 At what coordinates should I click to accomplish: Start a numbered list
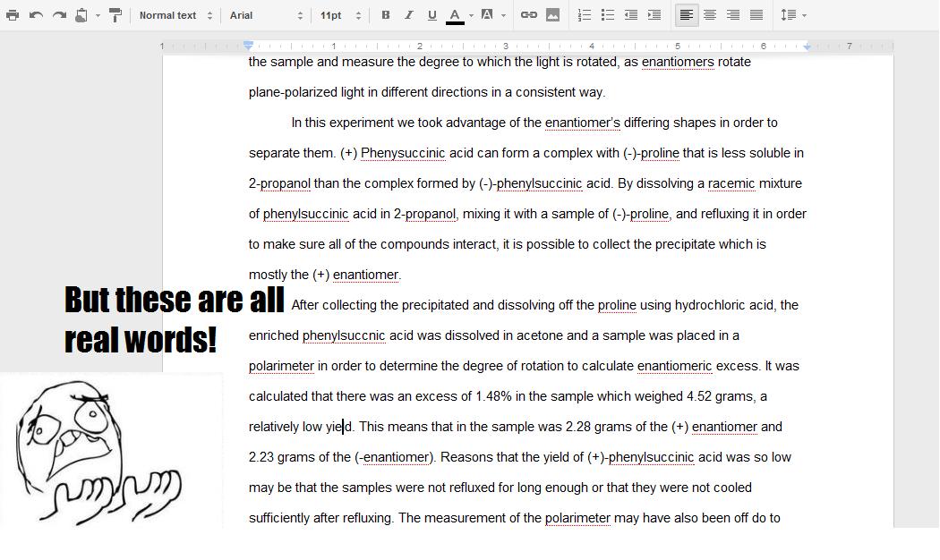click(x=585, y=15)
